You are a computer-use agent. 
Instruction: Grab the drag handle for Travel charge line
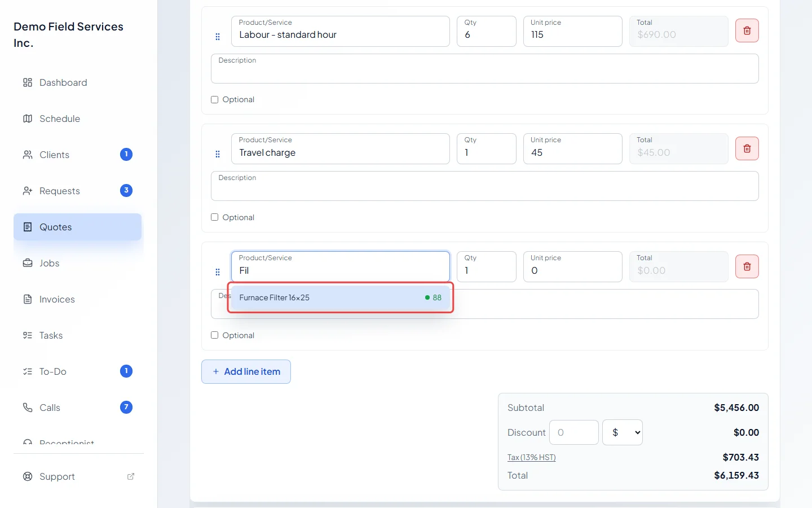point(218,154)
